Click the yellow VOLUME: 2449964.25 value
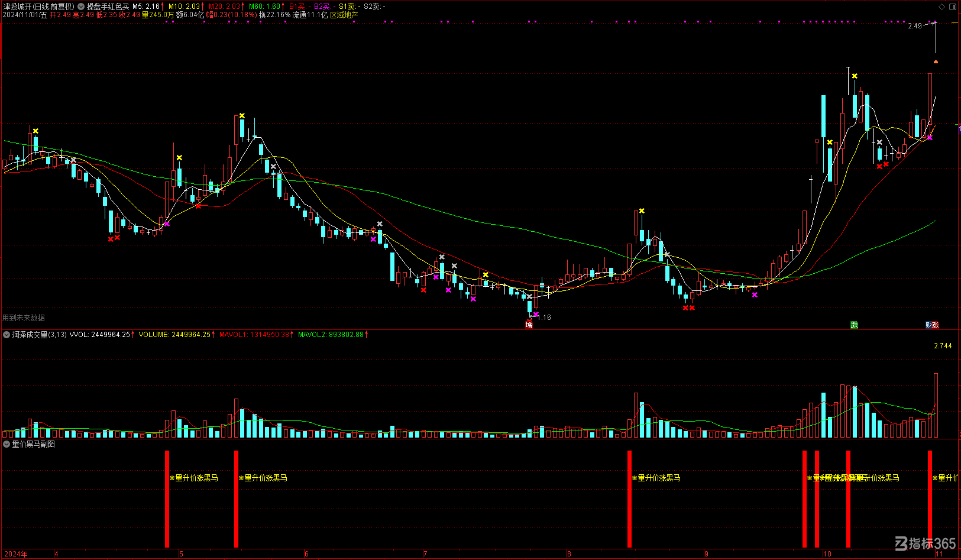 tap(174, 335)
